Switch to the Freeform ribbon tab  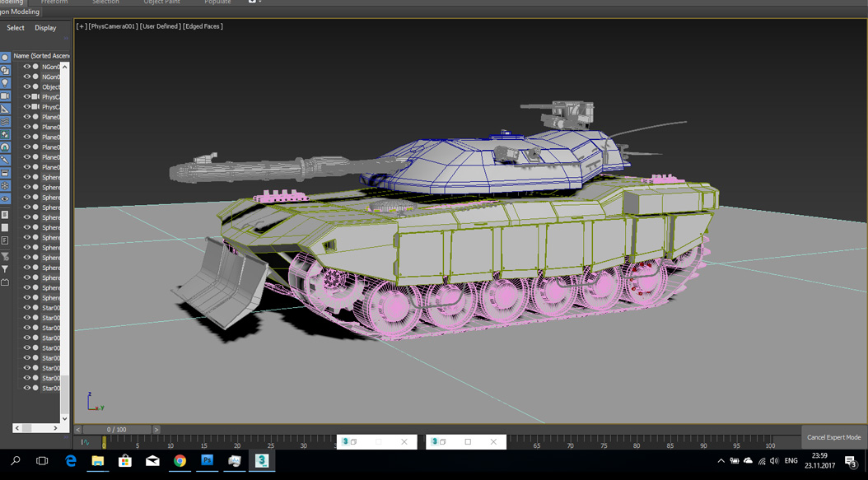click(54, 2)
